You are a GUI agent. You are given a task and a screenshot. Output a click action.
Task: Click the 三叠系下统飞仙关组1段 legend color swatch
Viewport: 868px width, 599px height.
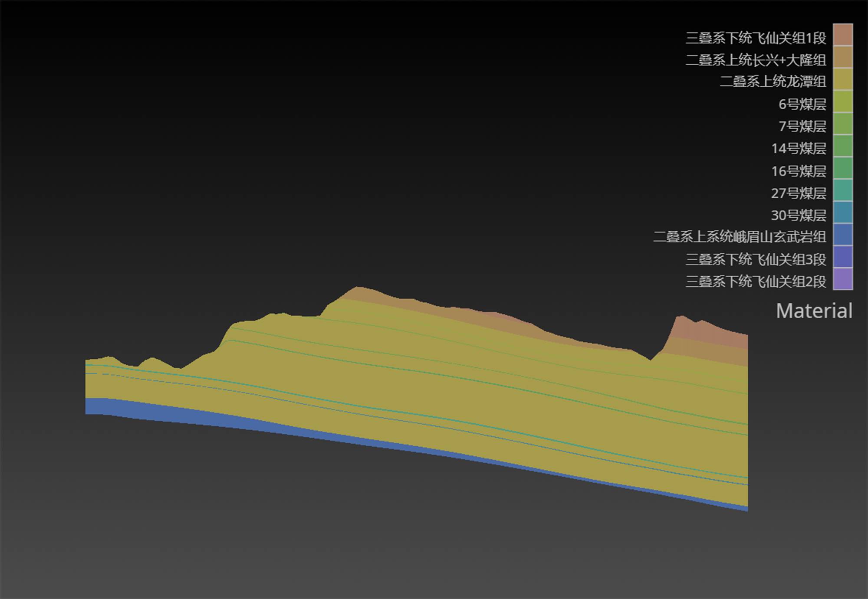click(x=842, y=35)
